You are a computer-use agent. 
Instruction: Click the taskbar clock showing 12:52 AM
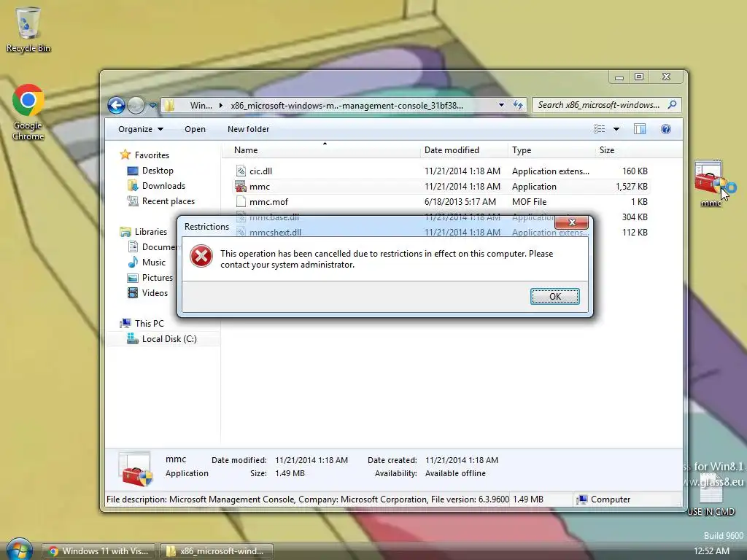click(x=711, y=551)
